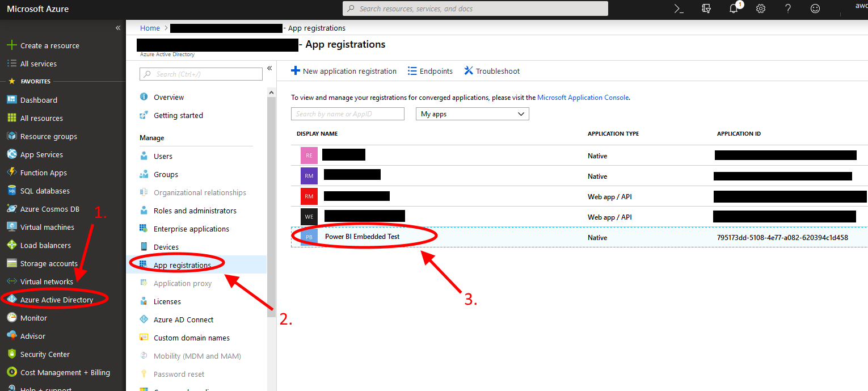The image size is (868, 391).
Task: Click the SQL databases icon
Action: tap(11, 191)
